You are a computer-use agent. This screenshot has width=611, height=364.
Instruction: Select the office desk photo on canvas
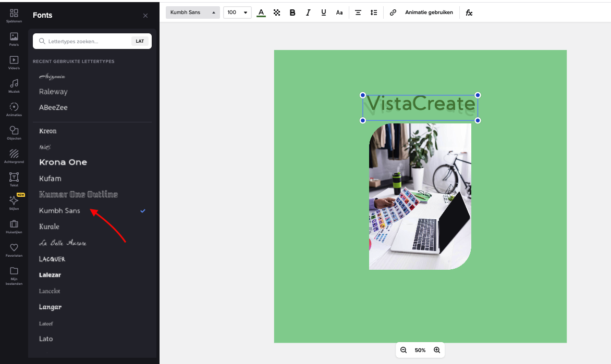pos(420,196)
